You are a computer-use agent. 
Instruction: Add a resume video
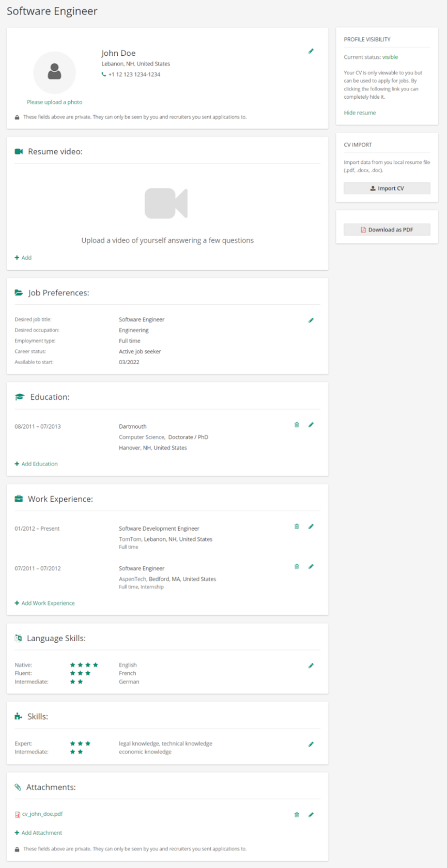[x=23, y=258]
